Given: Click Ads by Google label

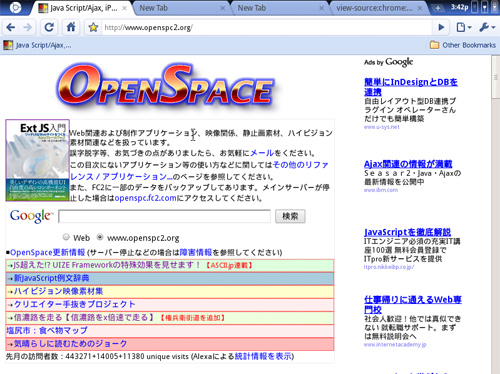Looking at the screenshot, I should (388, 62).
